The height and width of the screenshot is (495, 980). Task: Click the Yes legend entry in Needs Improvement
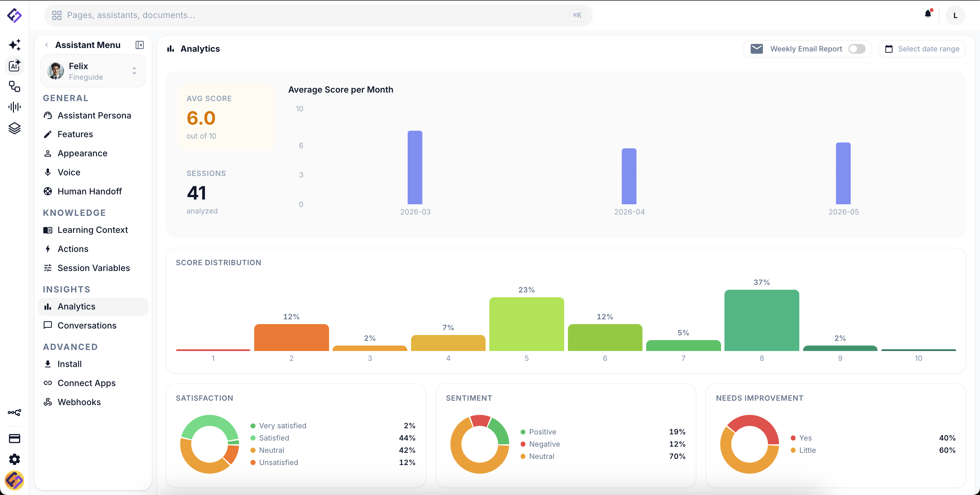click(873, 438)
